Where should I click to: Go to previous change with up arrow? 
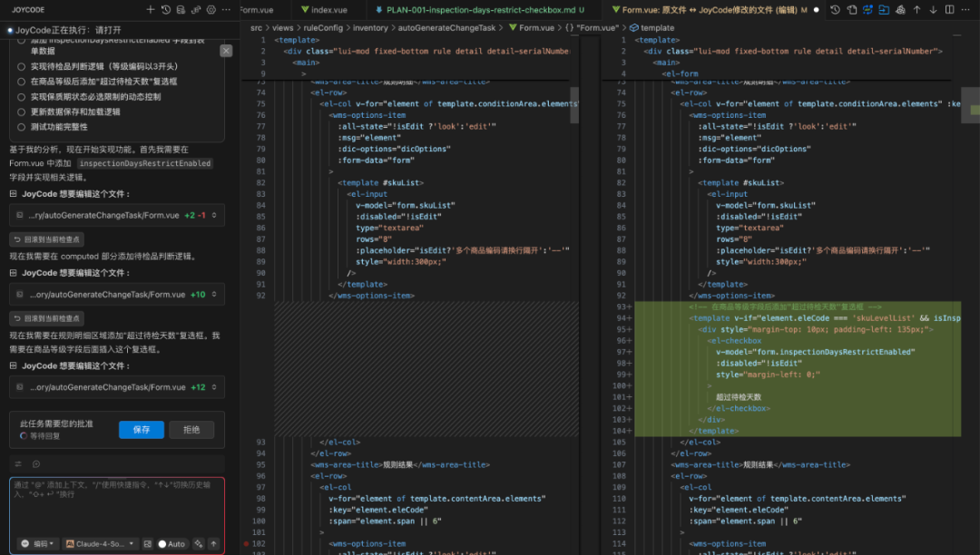pyautogui.click(x=916, y=9)
